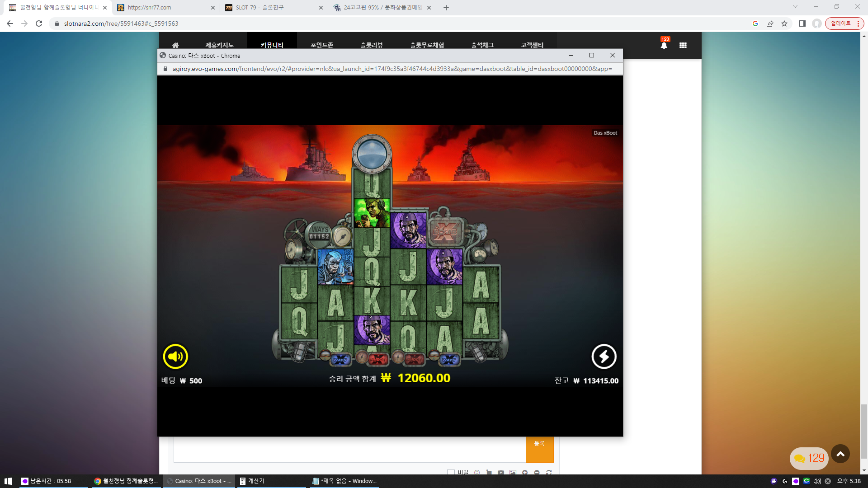Close the 24고고핀 95% tab
This screenshot has width=868, height=488.
coord(429,8)
